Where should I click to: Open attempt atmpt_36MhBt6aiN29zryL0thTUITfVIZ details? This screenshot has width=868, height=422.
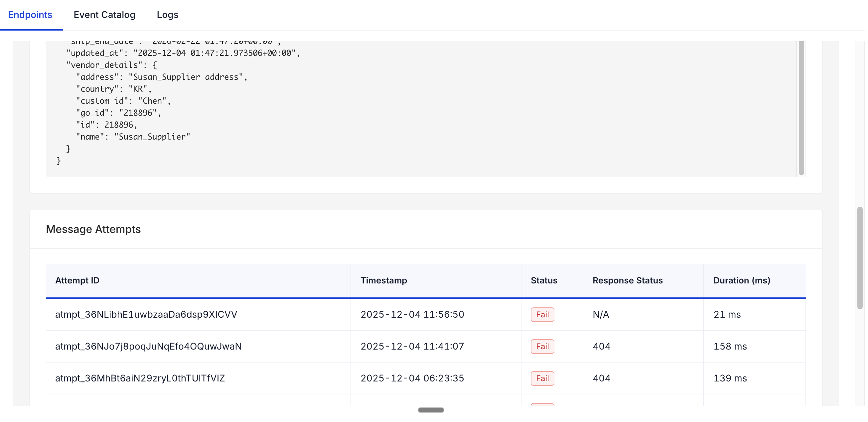tap(140, 378)
